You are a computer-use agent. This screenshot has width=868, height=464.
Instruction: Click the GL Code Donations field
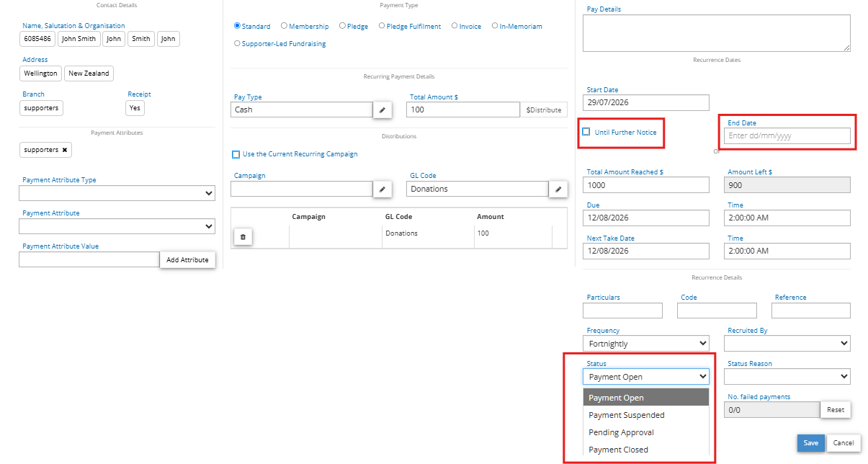tap(478, 189)
